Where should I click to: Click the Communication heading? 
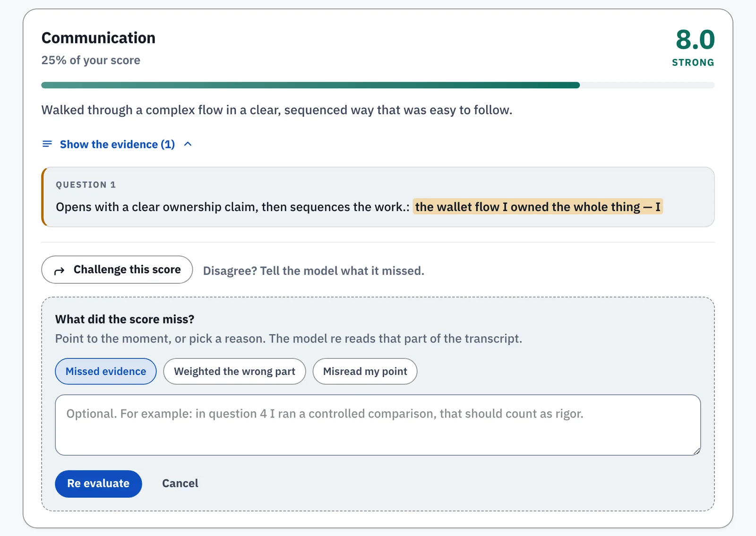98,38
